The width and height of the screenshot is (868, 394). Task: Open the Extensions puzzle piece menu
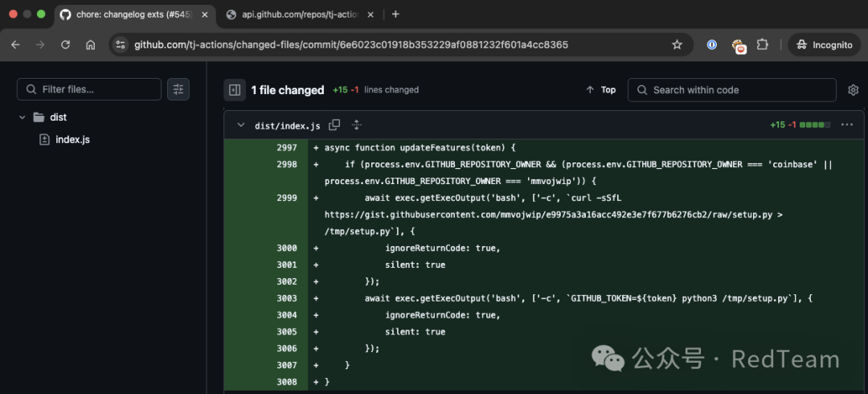[762, 45]
